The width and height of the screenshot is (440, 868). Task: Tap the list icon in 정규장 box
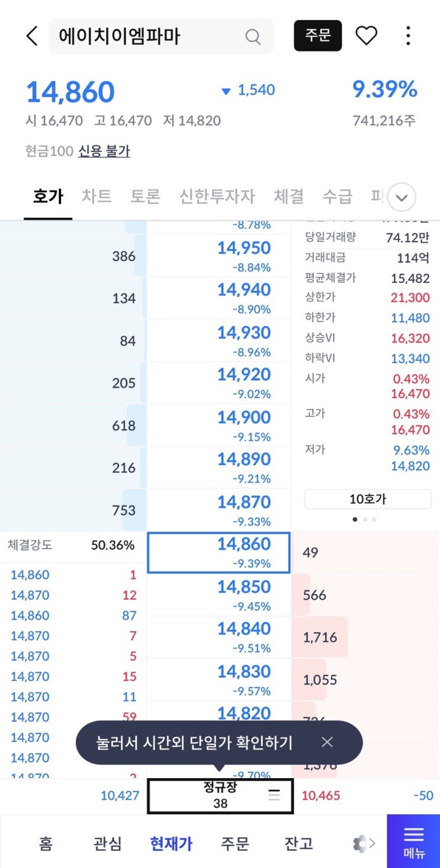[x=274, y=796]
